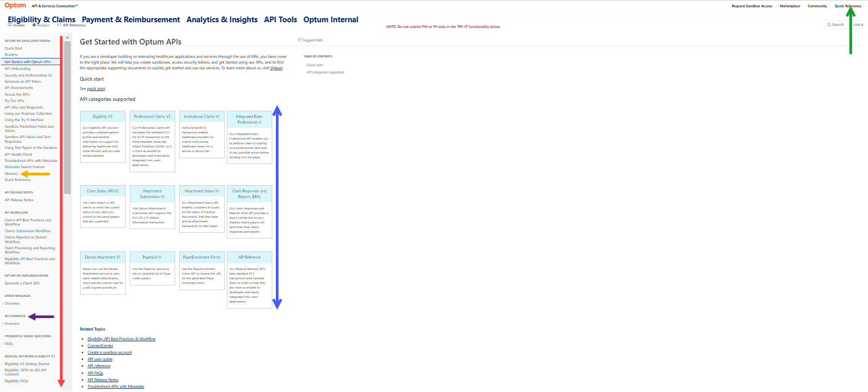Screen dimensions: 868x392
Task: Open the Recipes tab
Action: pyautogui.click(x=41, y=25)
